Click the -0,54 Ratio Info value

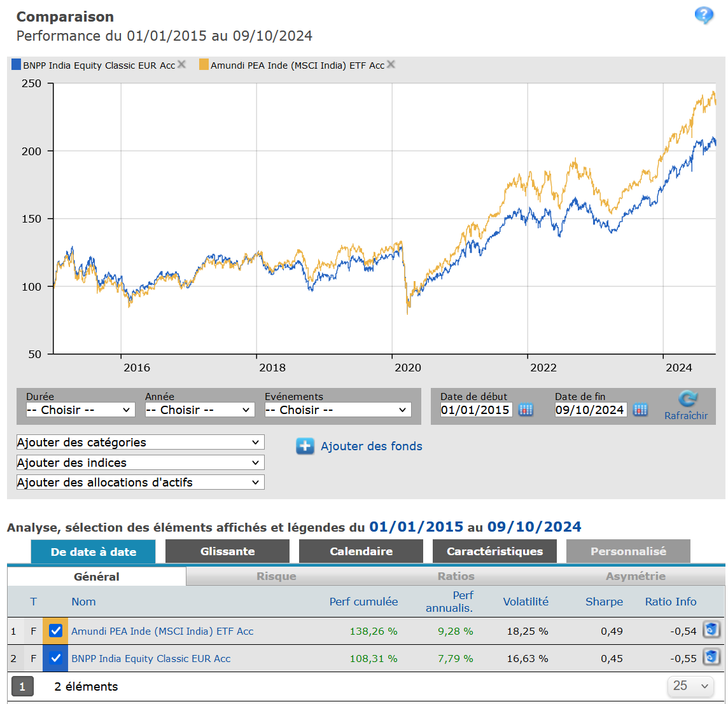(x=683, y=631)
